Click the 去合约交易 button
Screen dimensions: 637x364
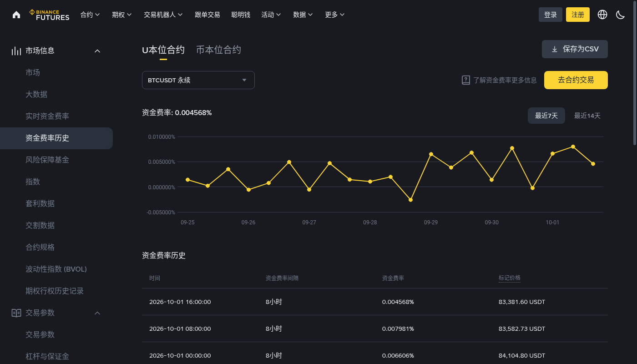click(x=576, y=80)
